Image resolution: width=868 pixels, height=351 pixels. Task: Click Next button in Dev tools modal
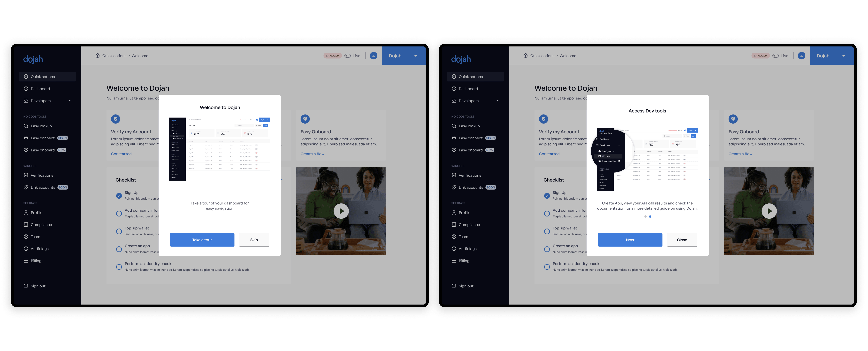pos(630,240)
